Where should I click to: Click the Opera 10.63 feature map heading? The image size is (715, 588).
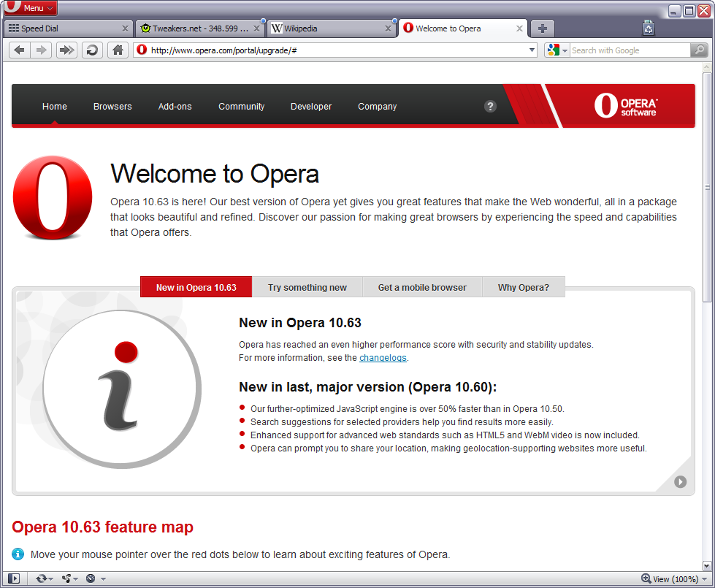pos(102,527)
